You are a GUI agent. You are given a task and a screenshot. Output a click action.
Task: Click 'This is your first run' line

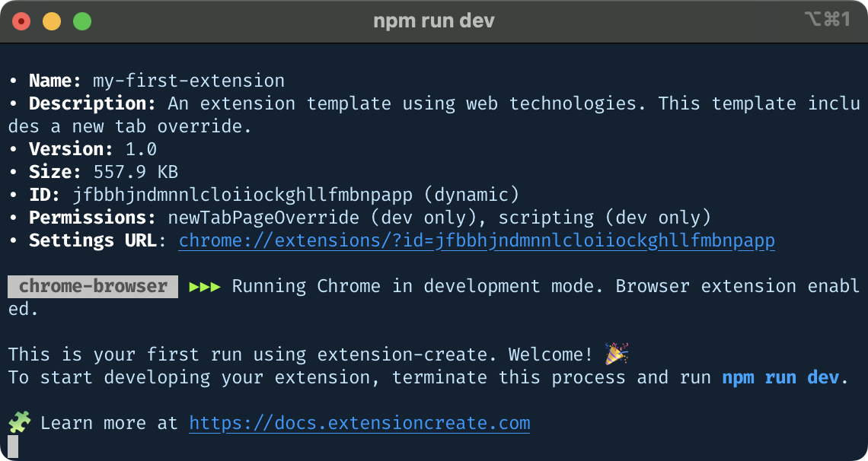tap(301, 354)
